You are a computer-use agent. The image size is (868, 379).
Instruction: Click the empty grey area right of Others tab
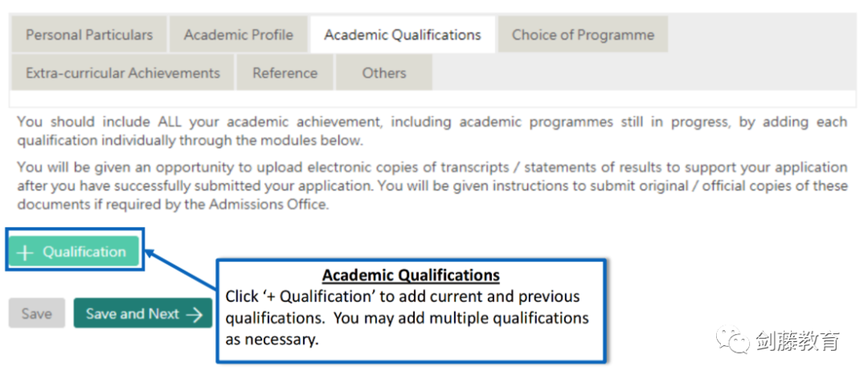(643, 72)
